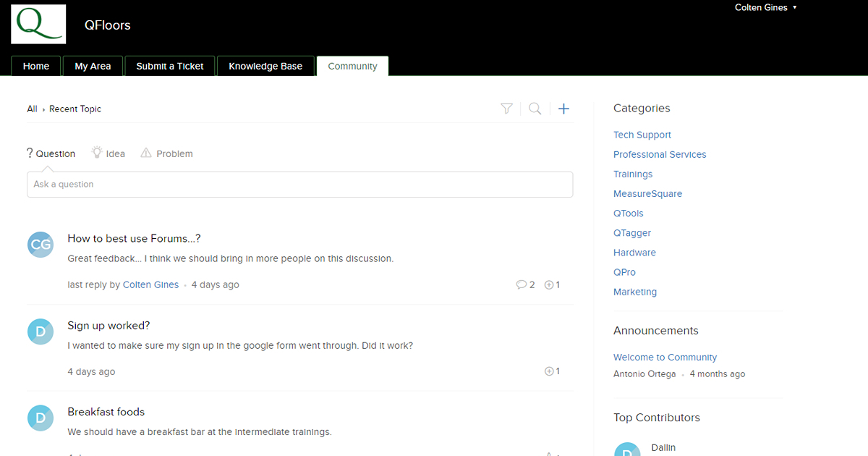Click the search magnifier icon
The image size is (868, 456).
pyautogui.click(x=535, y=109)
